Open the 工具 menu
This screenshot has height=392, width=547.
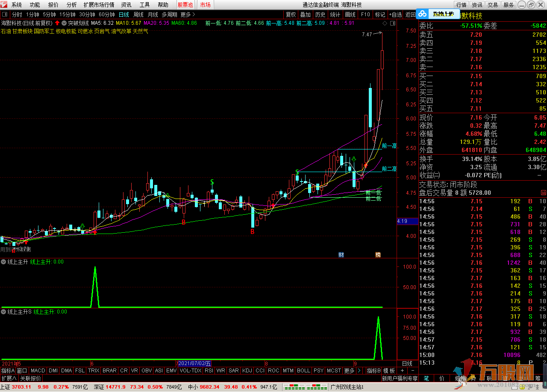(144, 5)
